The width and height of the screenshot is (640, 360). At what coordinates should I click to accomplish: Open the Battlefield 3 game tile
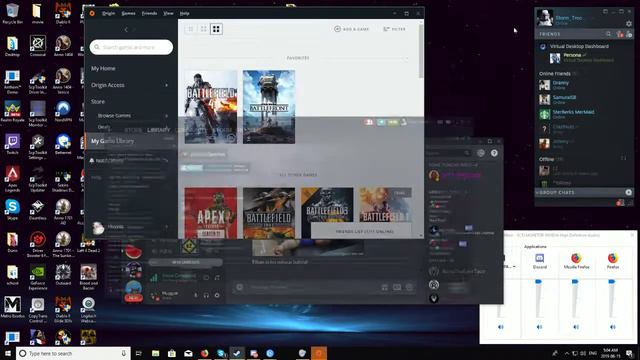pos(327,205)
